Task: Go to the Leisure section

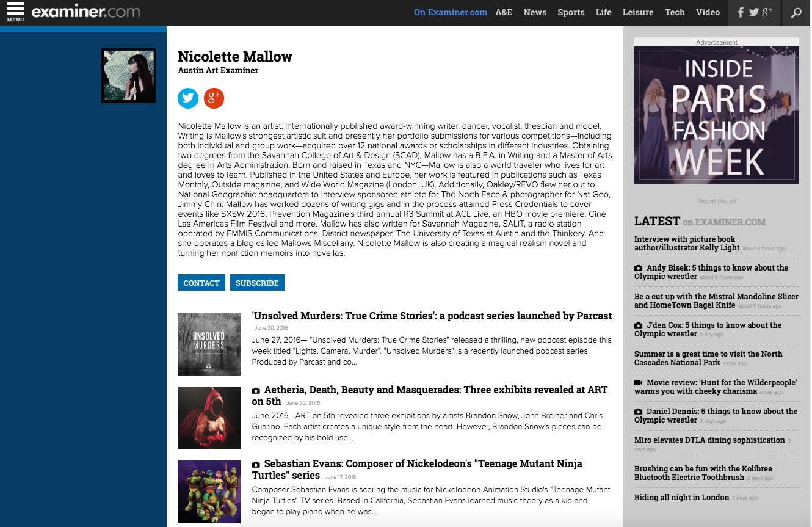Action: click(x=638, y=12)
